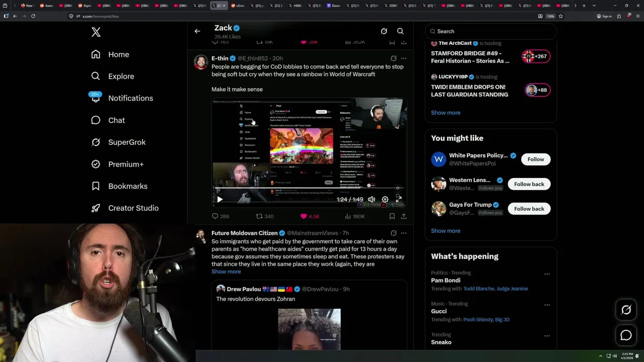This screenshot has width=644, height=362.
Task: Reply to E-thin post with 289 comments
Action: pos(220,216)
